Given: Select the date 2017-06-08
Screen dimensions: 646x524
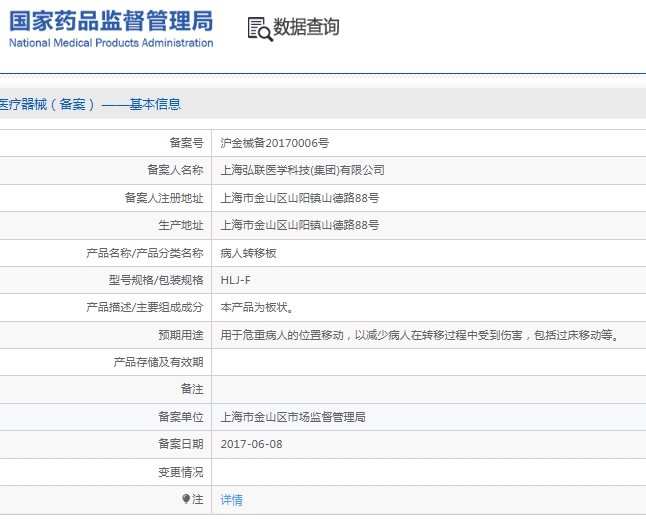Looking at the screenshot, I should (x=251, y=444).
